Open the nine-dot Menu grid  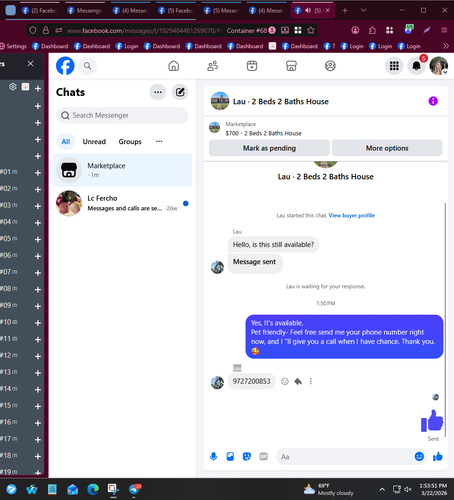click(394, 66)
